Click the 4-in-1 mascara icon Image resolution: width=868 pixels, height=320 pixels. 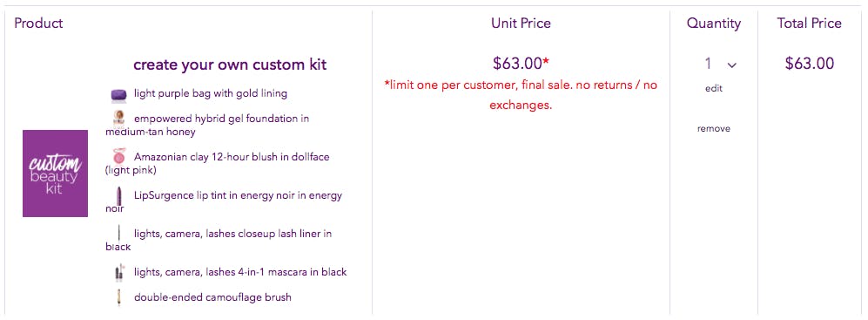pyautogui.click(x=119, y=272)
